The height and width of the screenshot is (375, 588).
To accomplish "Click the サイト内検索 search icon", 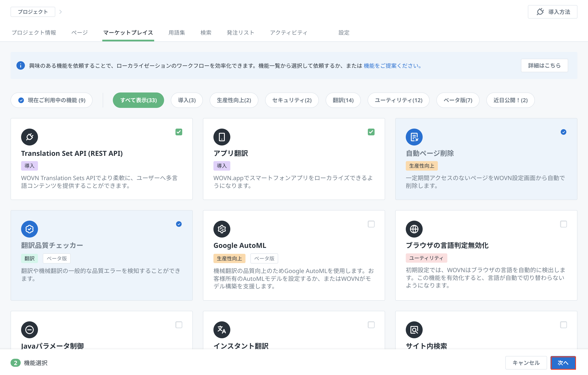I will tap(414, 330).
